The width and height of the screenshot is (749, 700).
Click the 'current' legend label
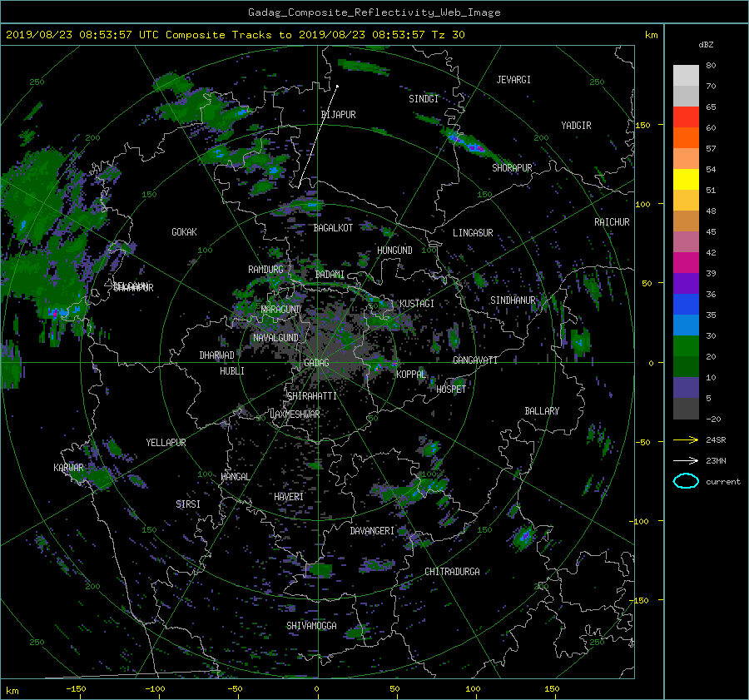pos(722,482)
